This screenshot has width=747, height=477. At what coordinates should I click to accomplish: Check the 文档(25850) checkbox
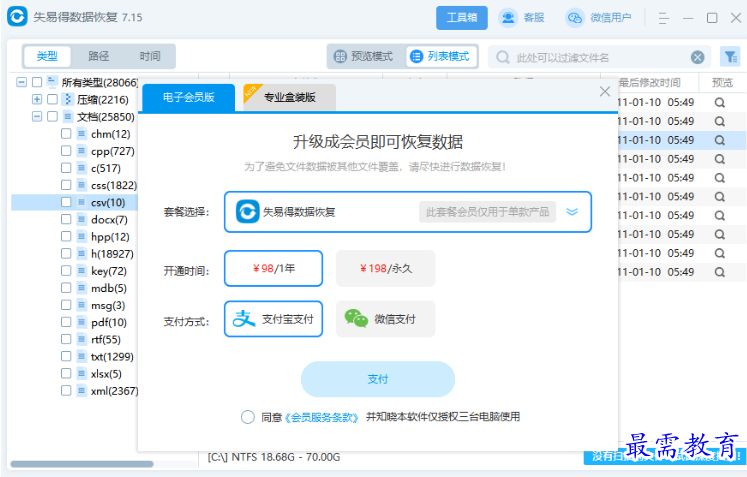click(x=52, y=116)
